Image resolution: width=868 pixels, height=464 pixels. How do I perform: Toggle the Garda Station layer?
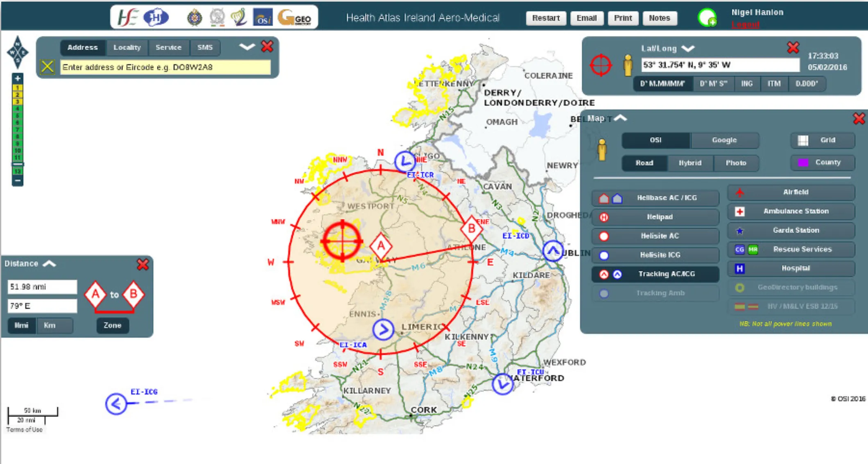[x=791, y=230]
